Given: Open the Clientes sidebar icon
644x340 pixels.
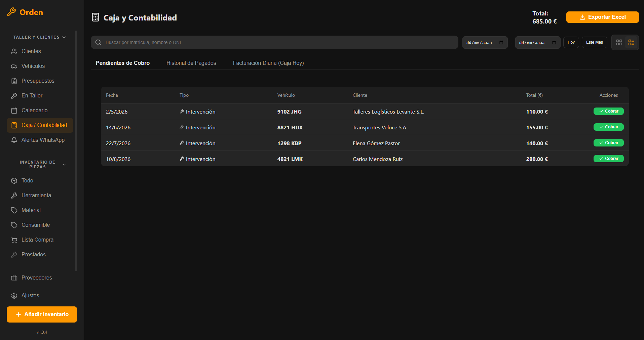Looking at the screenshot, I should pyautogui.click(x=14, y=51).
